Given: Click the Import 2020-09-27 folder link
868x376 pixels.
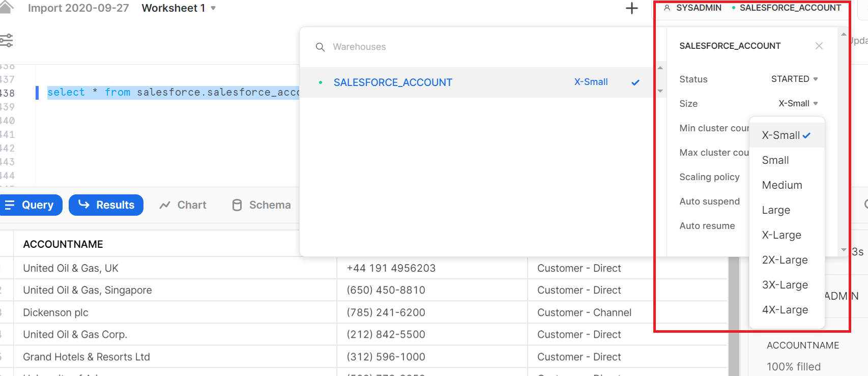Looking at the screenshot, I should click(x=78, y=8).
